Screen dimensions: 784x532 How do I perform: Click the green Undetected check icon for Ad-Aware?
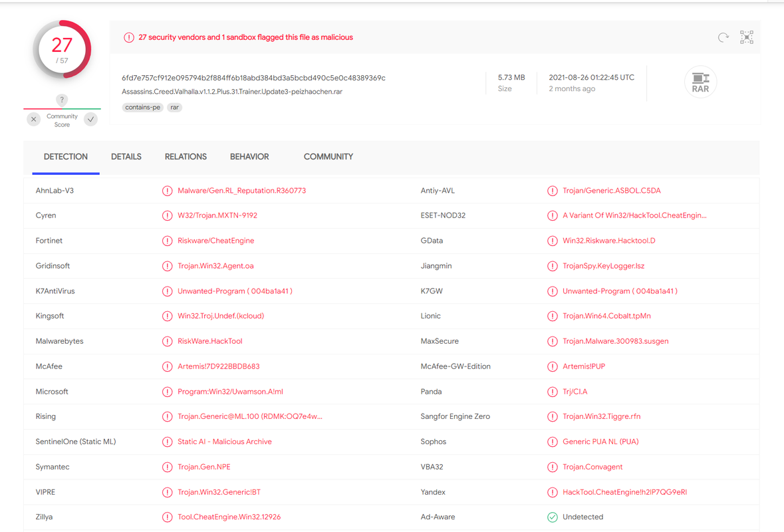coord(552,517)
